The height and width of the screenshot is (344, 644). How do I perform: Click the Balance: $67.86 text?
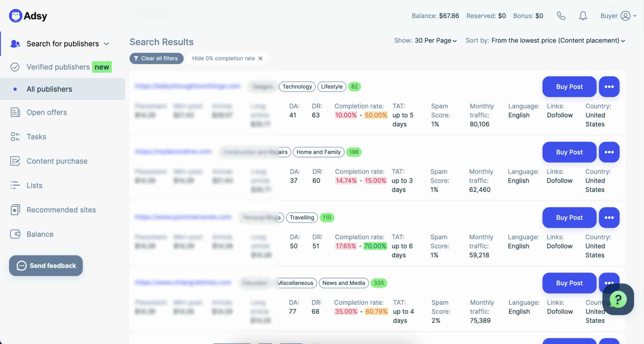(435, 16)
